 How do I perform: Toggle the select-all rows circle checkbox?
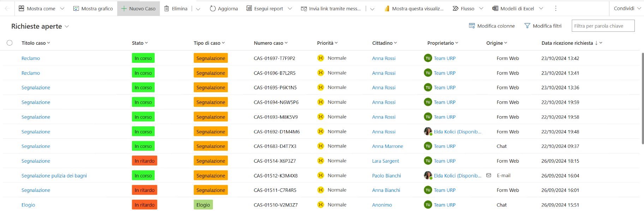click(10, 43)
